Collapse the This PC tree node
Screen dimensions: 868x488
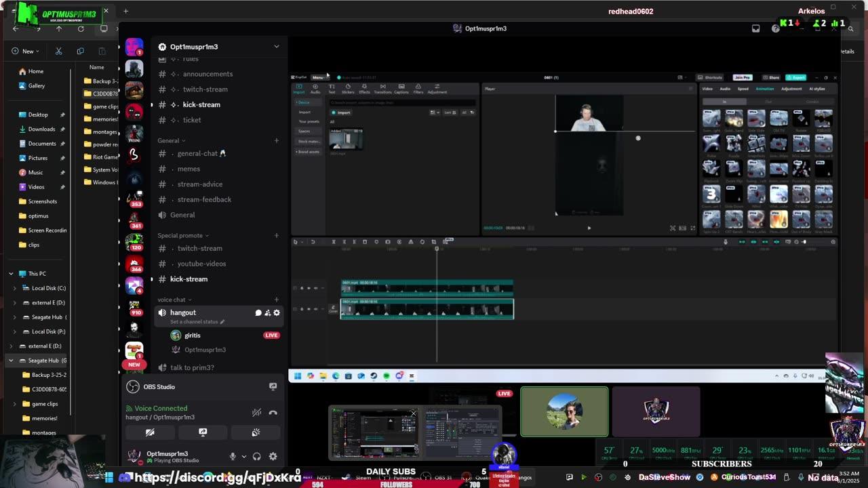(x=11, y=274)
